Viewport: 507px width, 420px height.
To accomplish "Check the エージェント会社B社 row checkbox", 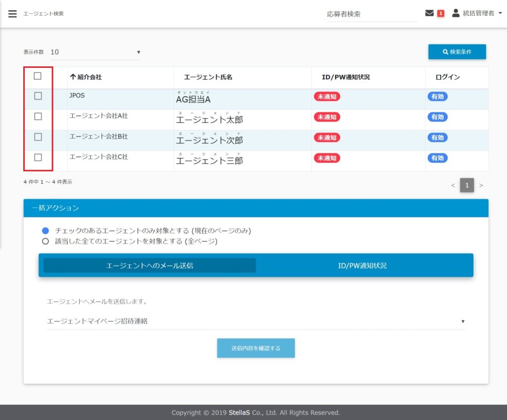I will click(x=38, y=137).
